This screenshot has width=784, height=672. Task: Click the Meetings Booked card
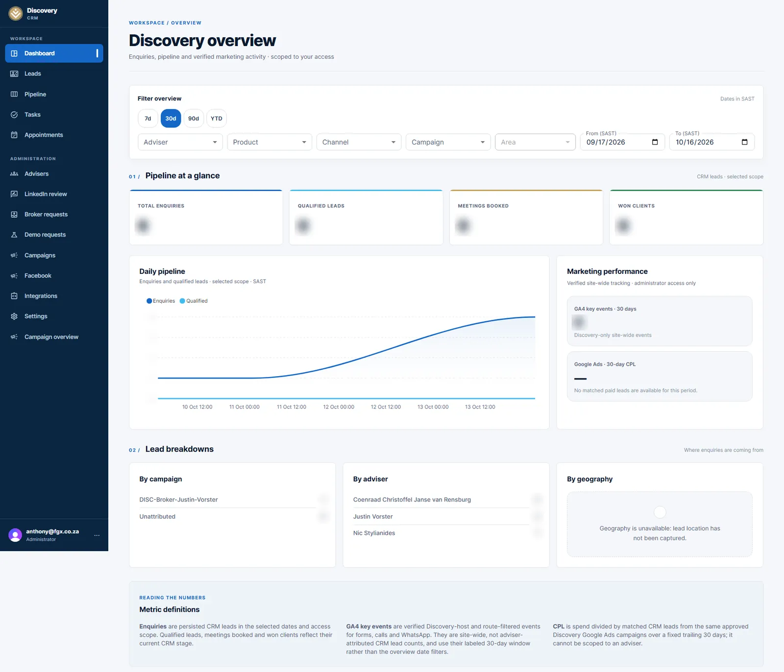[526, 217]
